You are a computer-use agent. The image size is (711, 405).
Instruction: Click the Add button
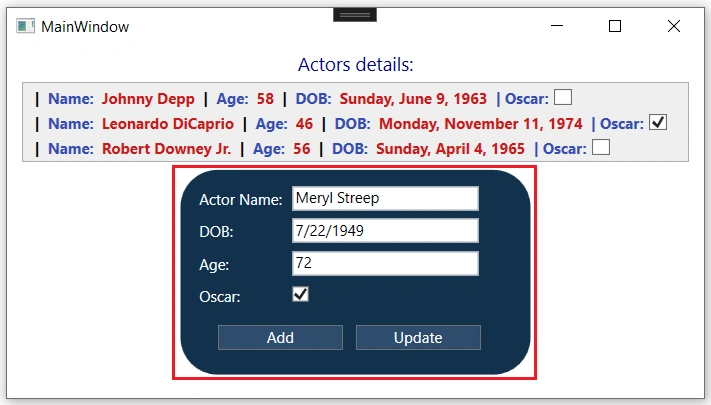point(280,337)
